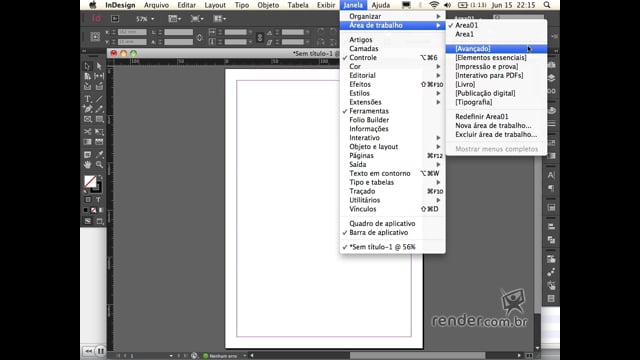
Task: Select the Eyedropper tool
Action: (99, 154)
